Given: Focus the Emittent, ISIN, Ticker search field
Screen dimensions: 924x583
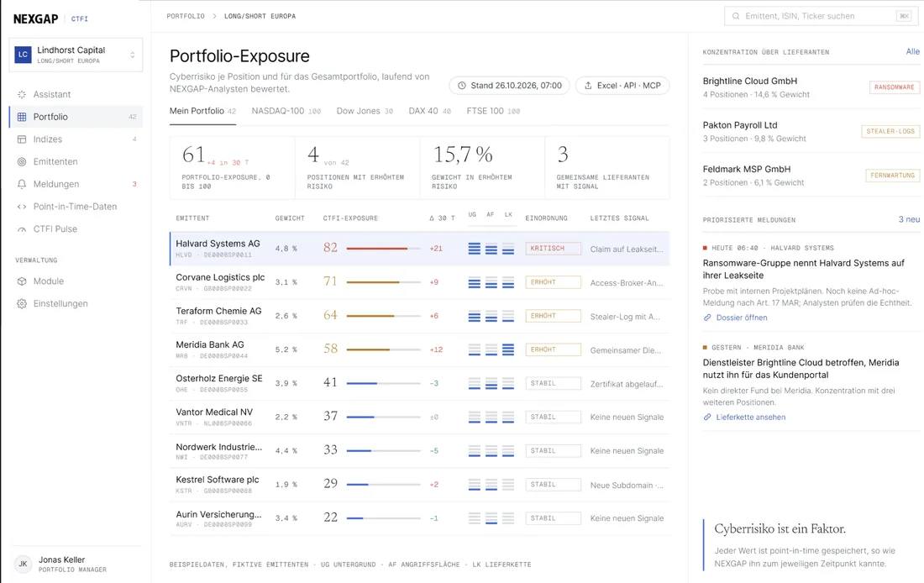Looking at the screenshot, I should [821, 16].
